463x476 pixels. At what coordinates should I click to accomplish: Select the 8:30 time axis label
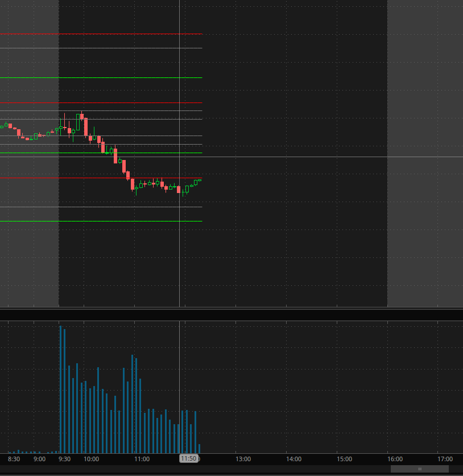click(x=14, y=459)
